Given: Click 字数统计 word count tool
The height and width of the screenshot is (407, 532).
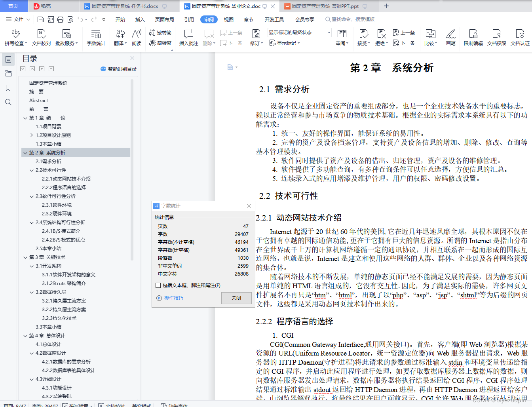Looking at the screenshot, I should 96,38.
